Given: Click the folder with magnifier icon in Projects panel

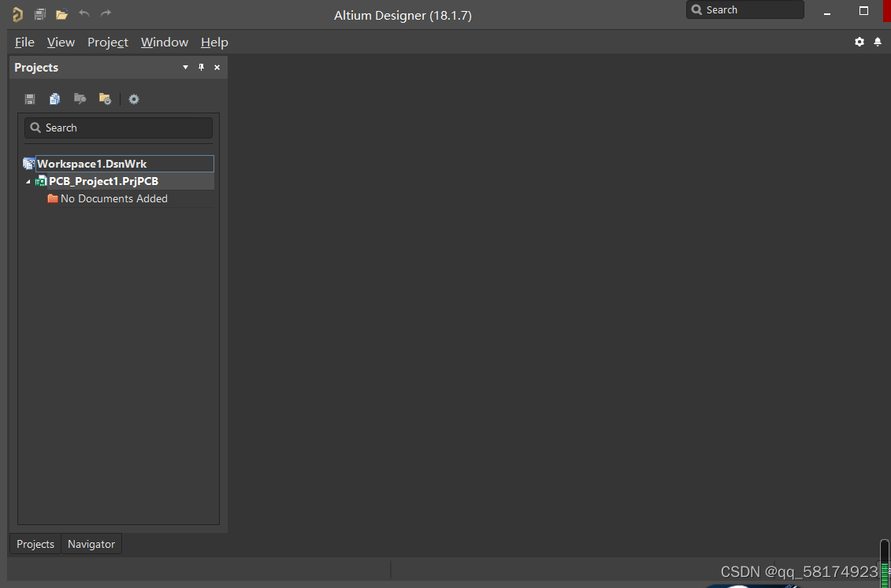Looking at the screenshot, I should [x=80, y=99].
